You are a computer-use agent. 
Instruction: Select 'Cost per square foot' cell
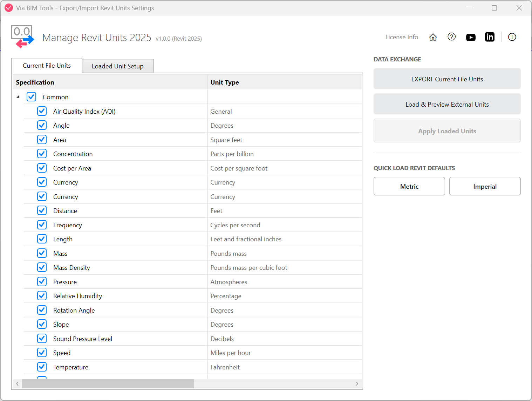click(285, 168)
